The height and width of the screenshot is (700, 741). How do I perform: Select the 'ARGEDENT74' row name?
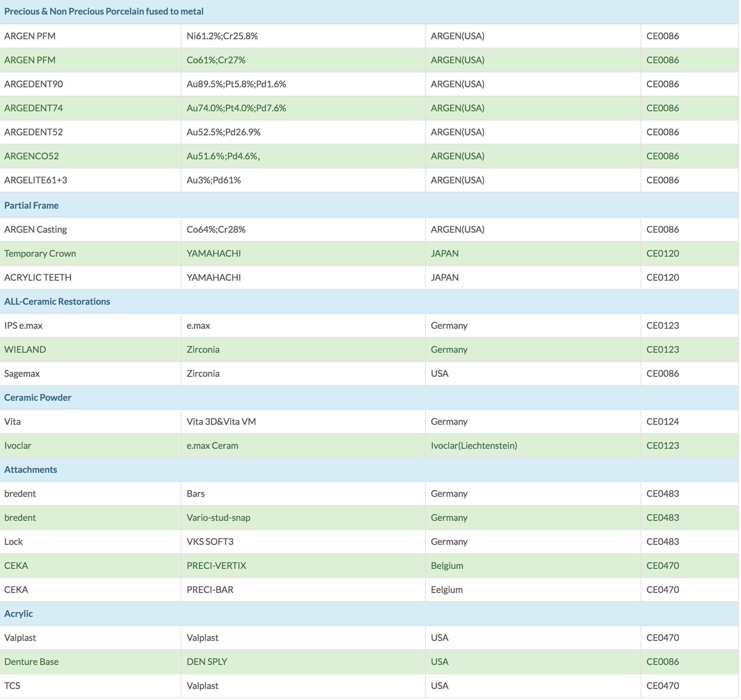[x=33, y=108]
